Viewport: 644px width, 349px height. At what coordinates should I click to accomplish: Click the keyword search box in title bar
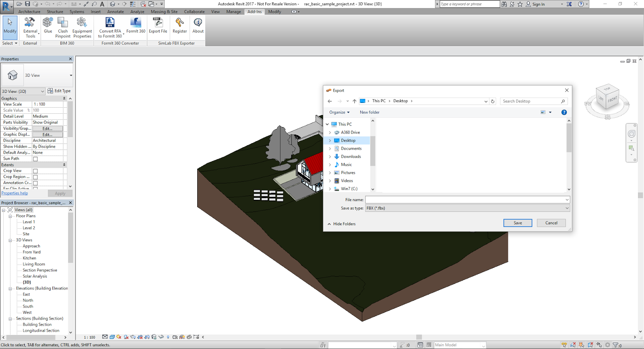[x=469, y=4]
